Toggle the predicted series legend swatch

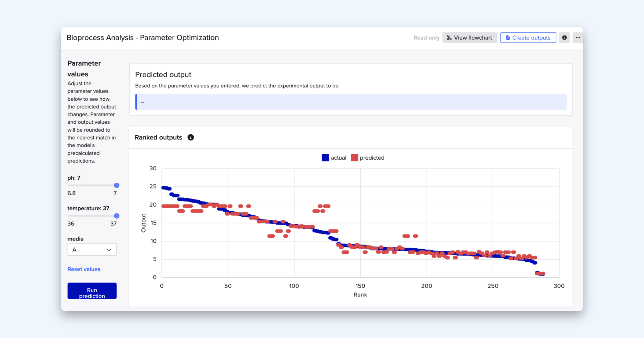click(x=354, y=158)
